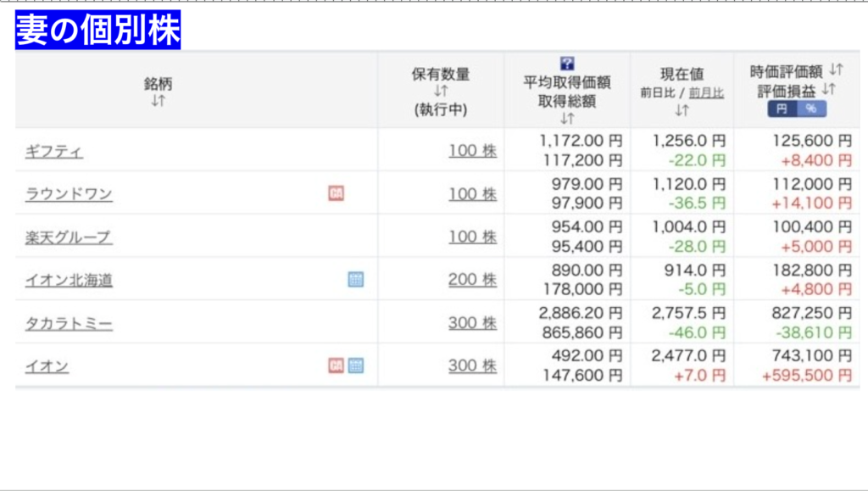Sort by 時価評価額 using the header arrows
The image size is (868, 491).
[x=835, y=70]
